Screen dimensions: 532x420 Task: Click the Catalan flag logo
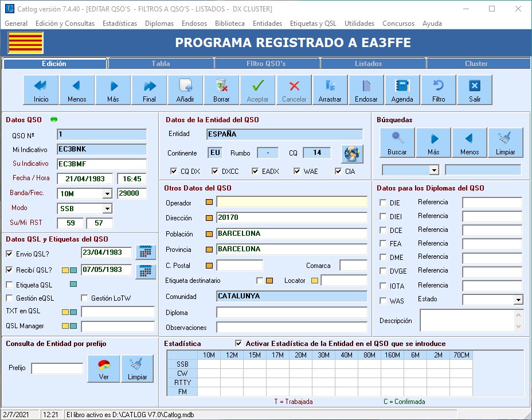(x=25, y=43)
